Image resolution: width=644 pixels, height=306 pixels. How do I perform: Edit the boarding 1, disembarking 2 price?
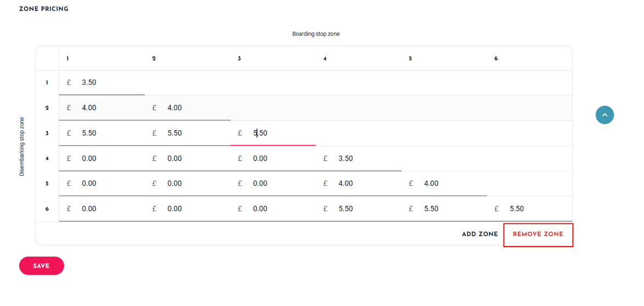102,108
